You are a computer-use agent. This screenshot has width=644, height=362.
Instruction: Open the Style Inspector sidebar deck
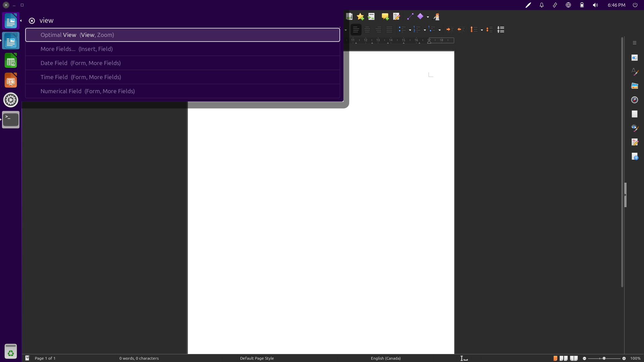pos(634,128)
